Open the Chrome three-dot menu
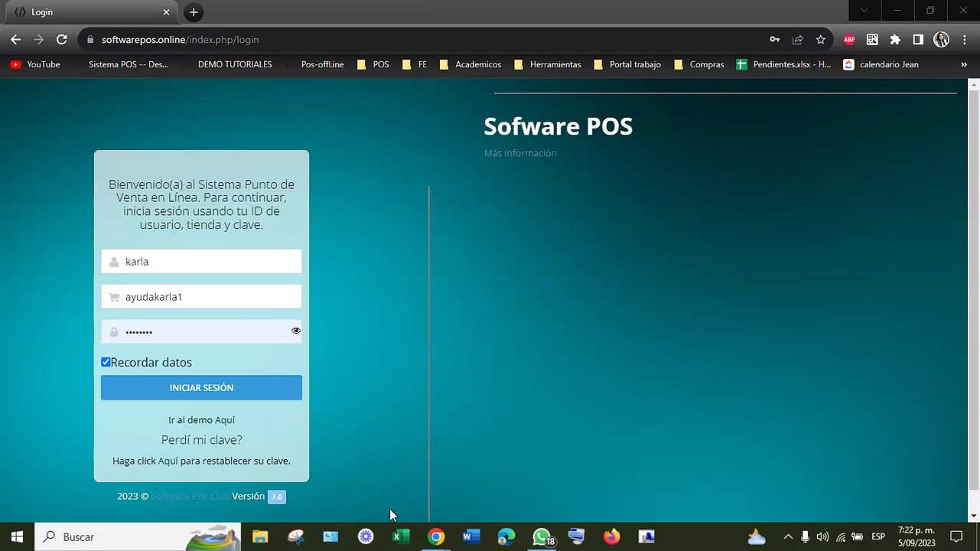The image size is (980, 551). pyautogui.click(x=964, y=40)
